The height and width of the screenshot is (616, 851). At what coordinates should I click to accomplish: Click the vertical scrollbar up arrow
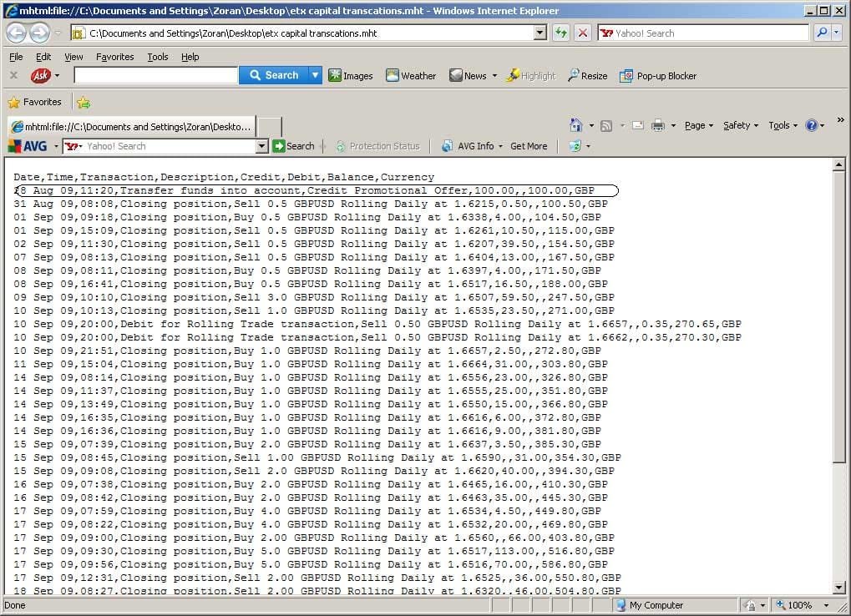tap(839, 164)
